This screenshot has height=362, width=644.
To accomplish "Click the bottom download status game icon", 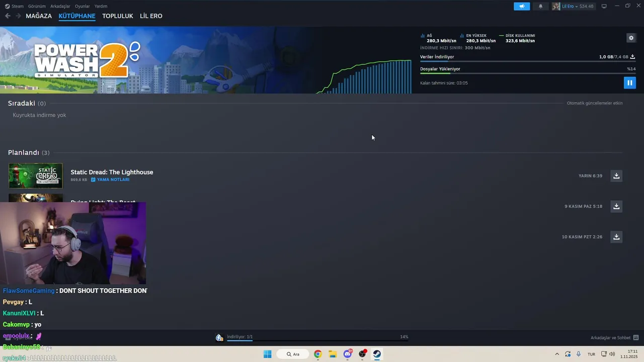I will [219, 337].
